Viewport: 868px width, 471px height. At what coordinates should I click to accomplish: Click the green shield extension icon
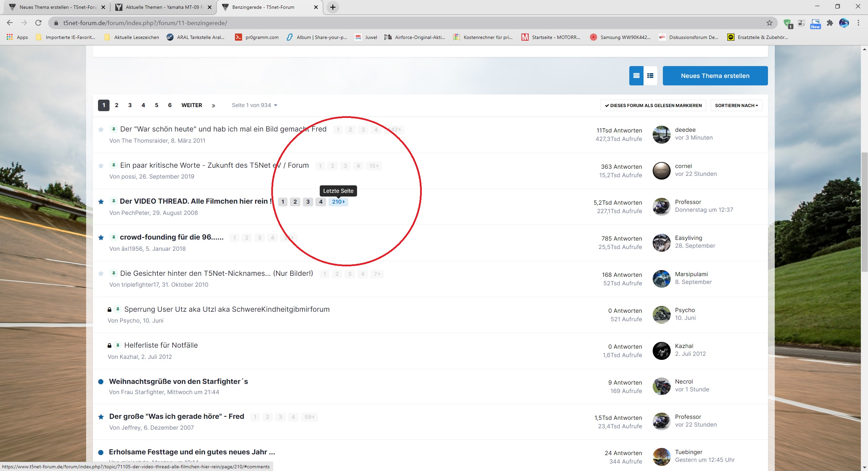[788, 23]
